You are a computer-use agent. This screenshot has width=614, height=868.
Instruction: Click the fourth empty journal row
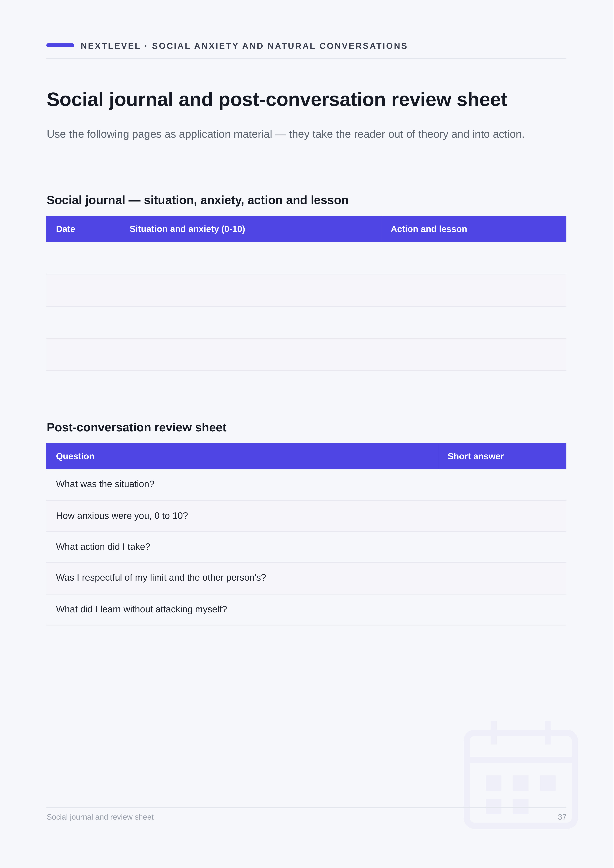coord(306,354)
